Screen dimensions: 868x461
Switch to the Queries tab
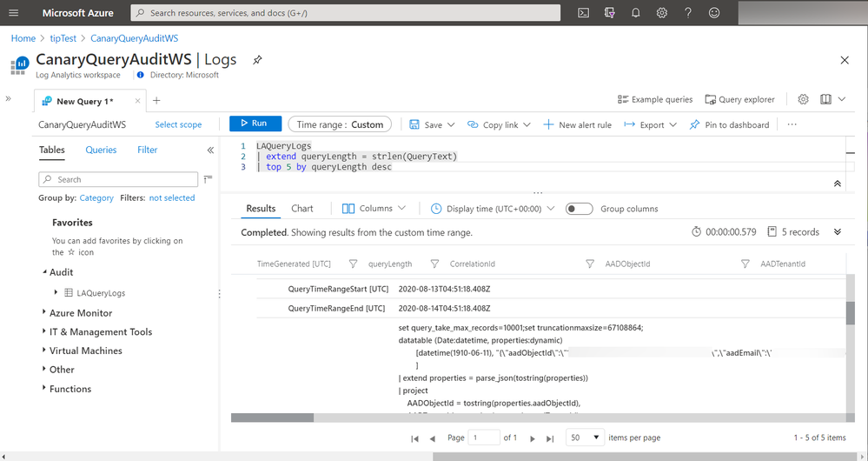point(101,150)
